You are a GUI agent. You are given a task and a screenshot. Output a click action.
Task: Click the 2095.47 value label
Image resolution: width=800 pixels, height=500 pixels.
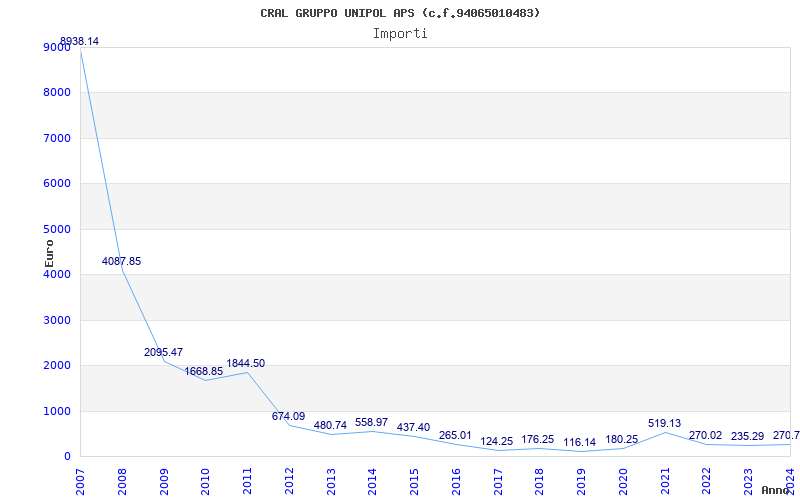[163, 352]
